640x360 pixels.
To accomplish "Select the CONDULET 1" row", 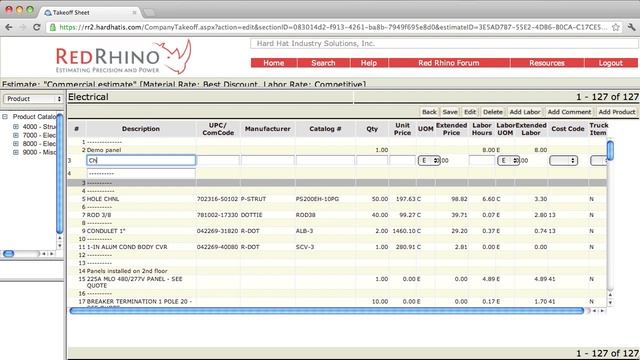I will click(337, 231).
